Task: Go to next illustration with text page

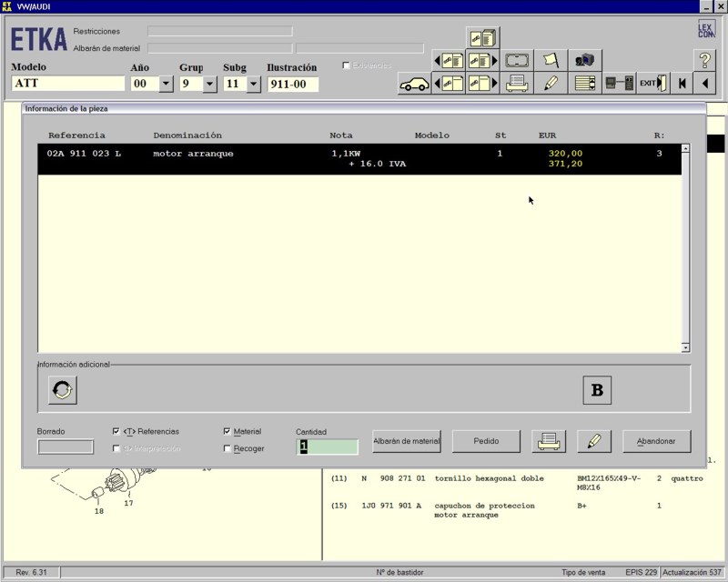Action: click(483, 60)
